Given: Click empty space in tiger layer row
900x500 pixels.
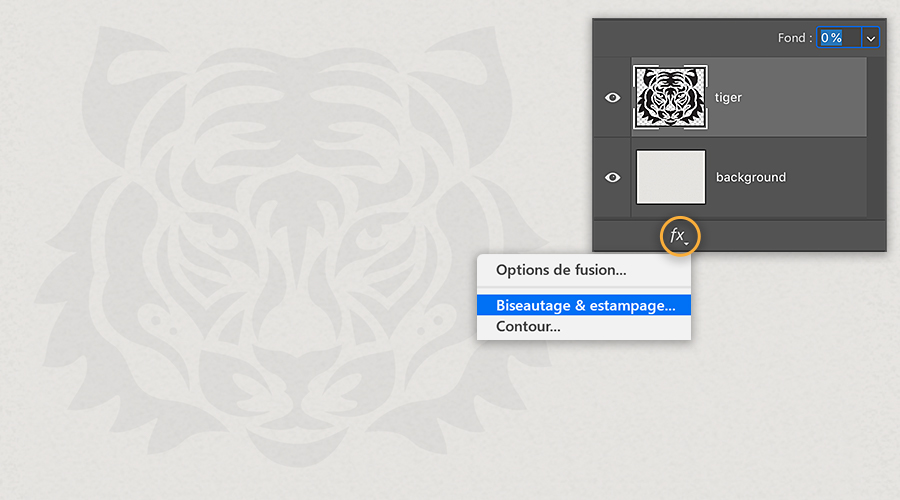Looking at the screenshot, I should [804, 98].
